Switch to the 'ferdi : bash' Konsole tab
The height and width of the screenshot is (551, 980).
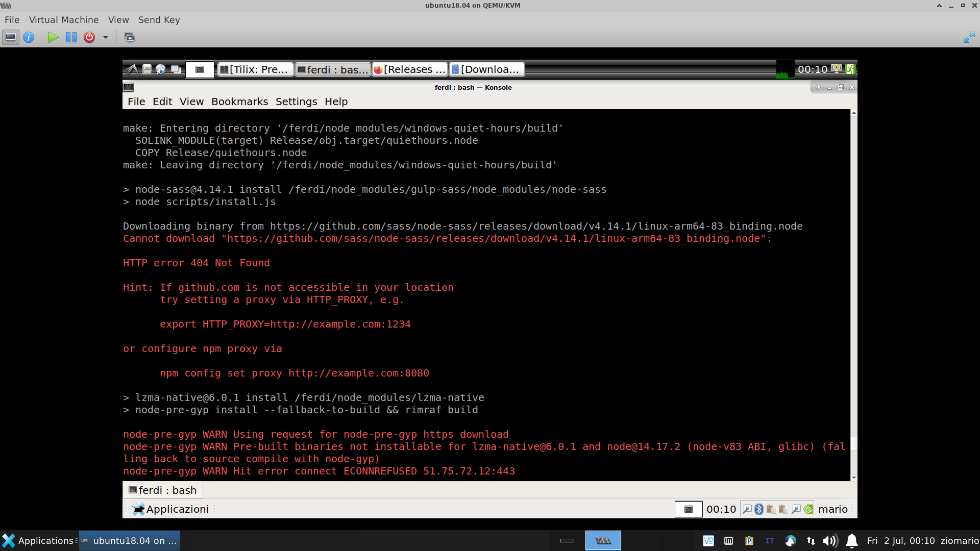tap(163, 490)
